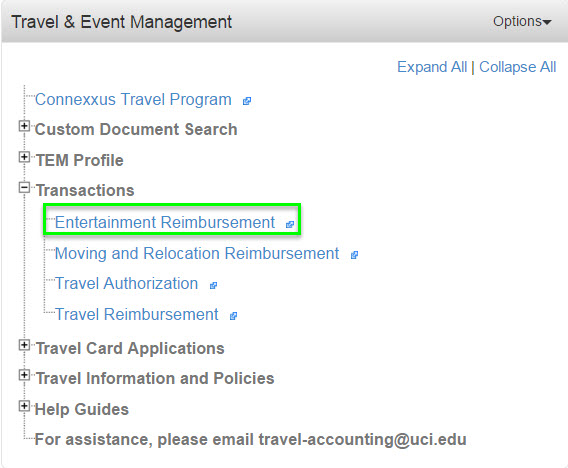Viewport: 568px width, 468px height.
Task: Select the Transactions tree label
Action: pyautogui.click(x=85, y=190)
